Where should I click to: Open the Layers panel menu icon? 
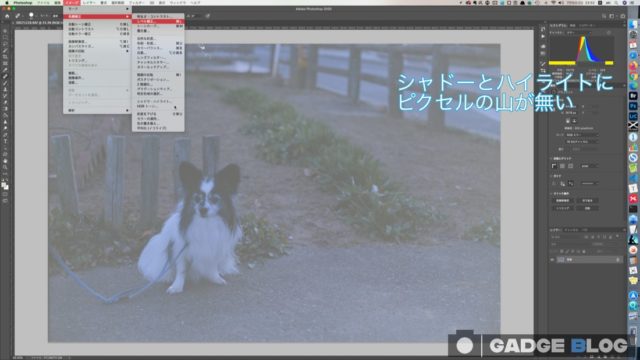click(x=623, y=230)
